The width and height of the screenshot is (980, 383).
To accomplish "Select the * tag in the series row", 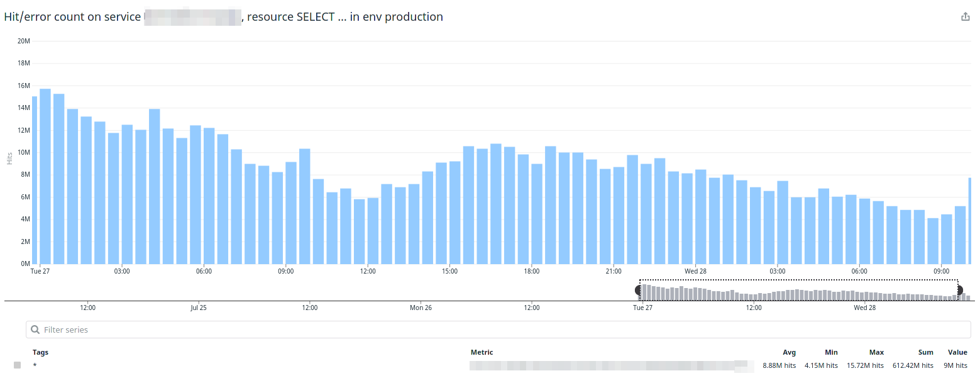I will click(35, 365).
